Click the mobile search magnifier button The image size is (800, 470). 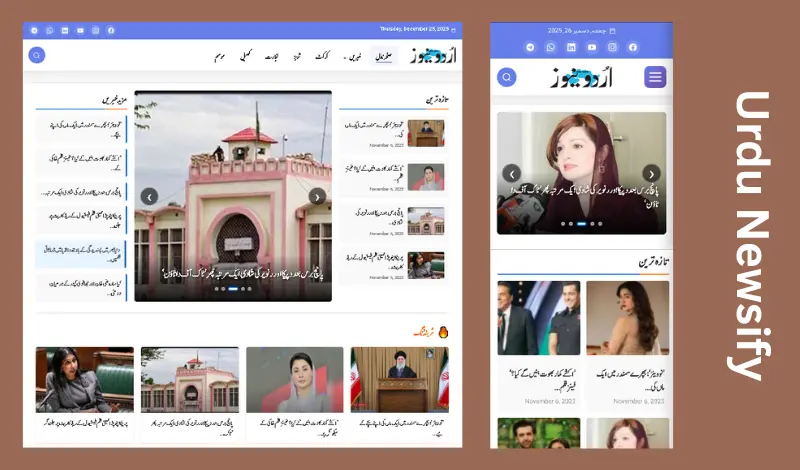click(x=507, y=77)
